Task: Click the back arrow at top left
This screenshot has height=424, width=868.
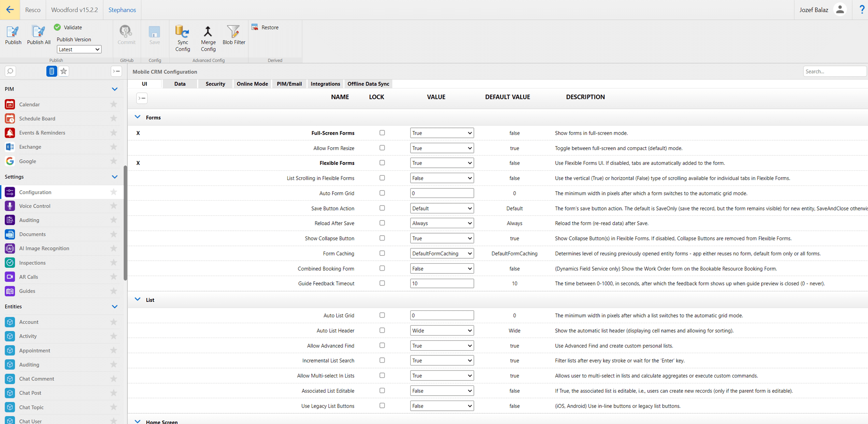Action: click(x=10, y=9)
